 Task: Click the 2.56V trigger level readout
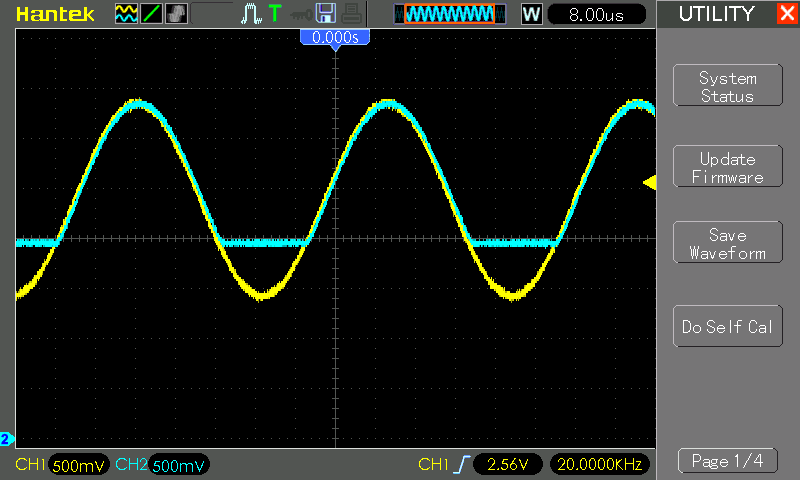pyautogui.click(x=508, y=464)
